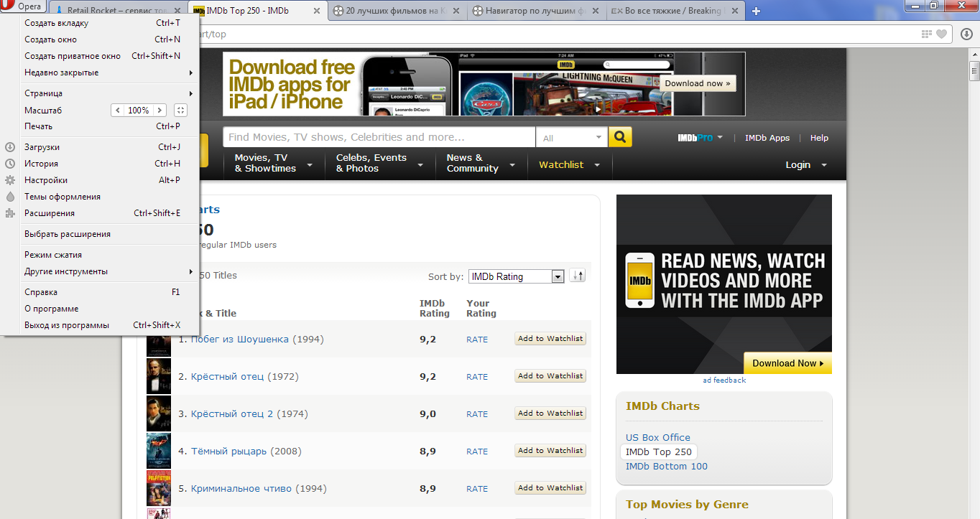This screenshot has width=980, height=519.
Task: Click the vertical scrollbar thumb
Action: (974, 72)
